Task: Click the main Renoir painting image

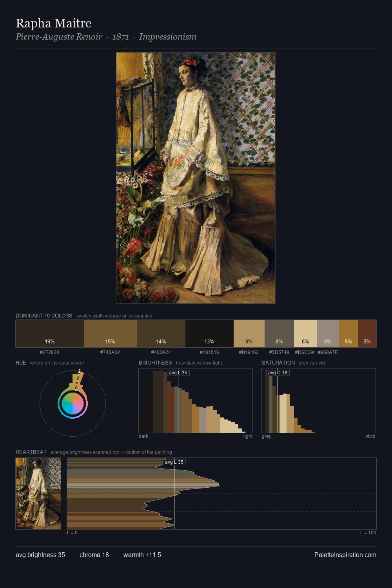Action: (196, 178)
